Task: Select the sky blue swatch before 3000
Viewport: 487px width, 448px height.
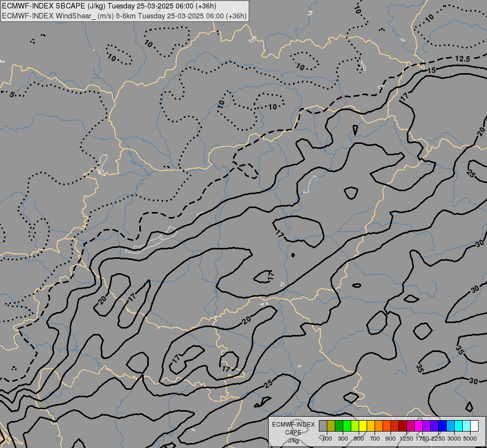Action: (450, 426)
